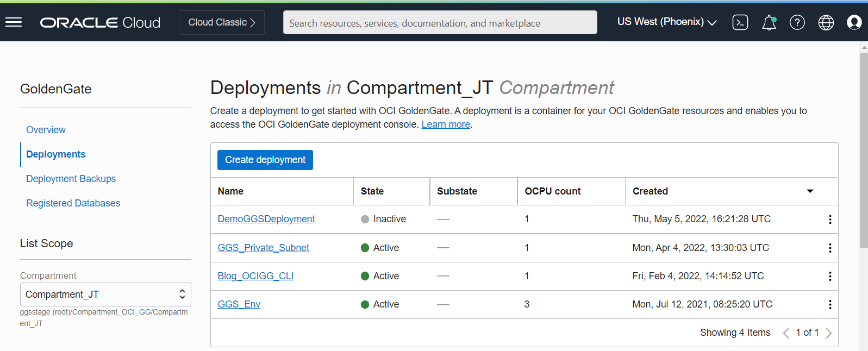Screen dimensions: 868x351
Task: Select the Active state of GGS_Private_Subnet
Action: pos(380,248)
